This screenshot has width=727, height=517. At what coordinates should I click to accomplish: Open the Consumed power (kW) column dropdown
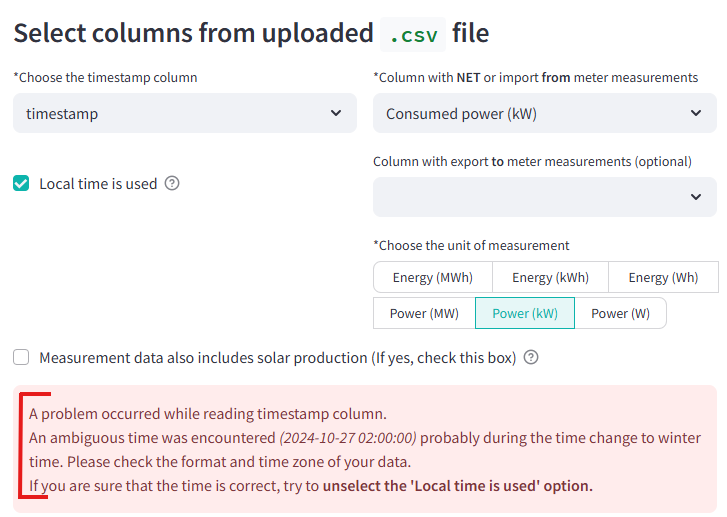[545, 113]
